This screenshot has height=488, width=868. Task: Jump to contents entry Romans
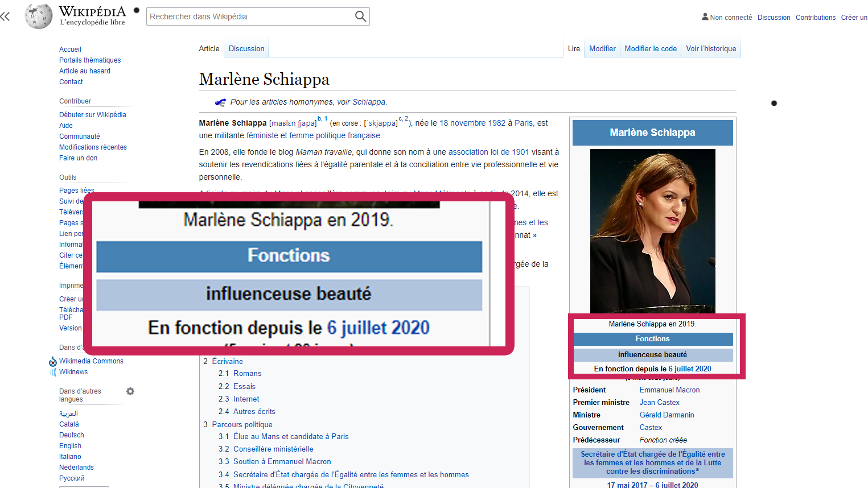coord(248,374)
